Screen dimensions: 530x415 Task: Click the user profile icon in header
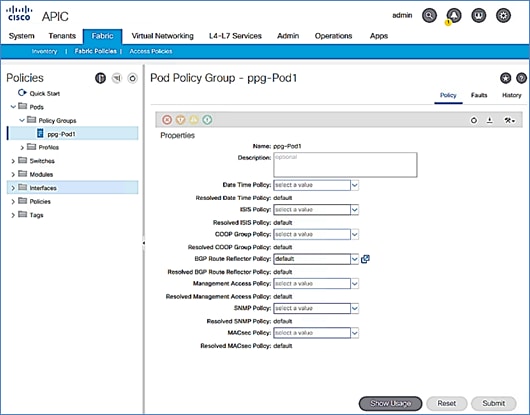(x=479, y=16)
